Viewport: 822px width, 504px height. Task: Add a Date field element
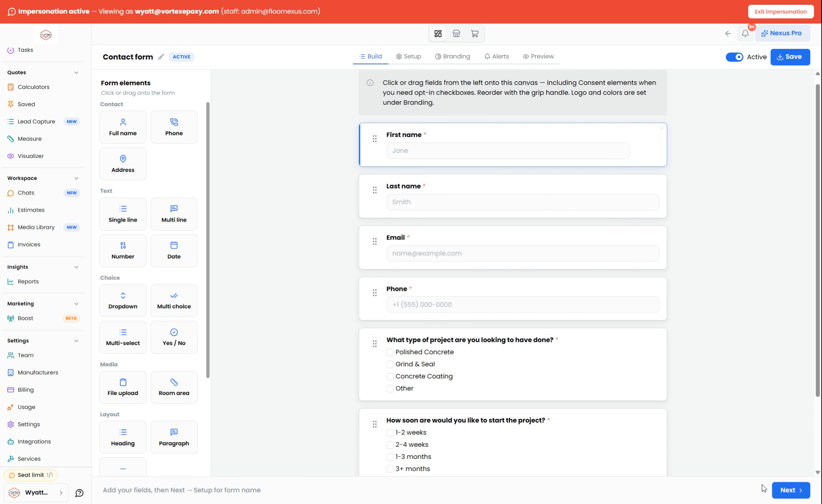pos(174,251)
